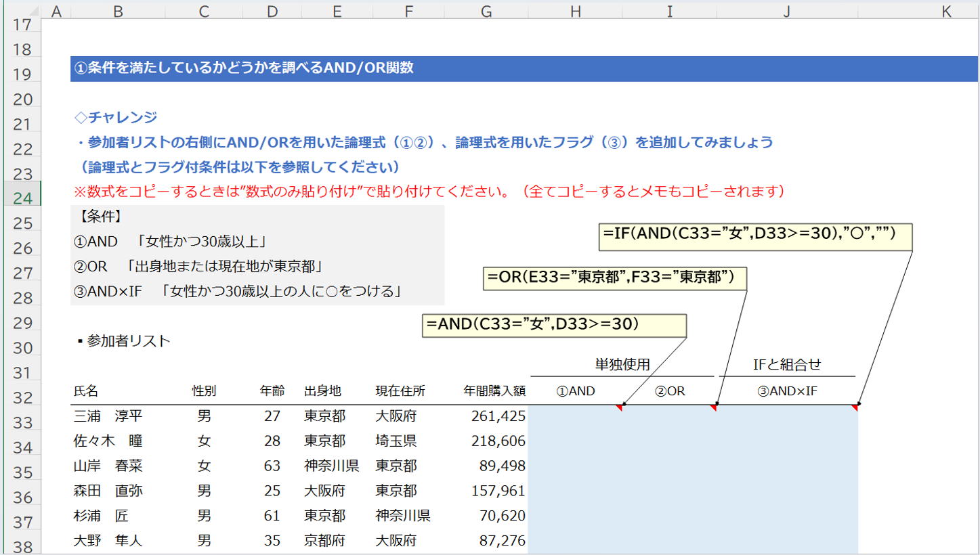
Task: Select row 17 header
Action: point(21,25)
